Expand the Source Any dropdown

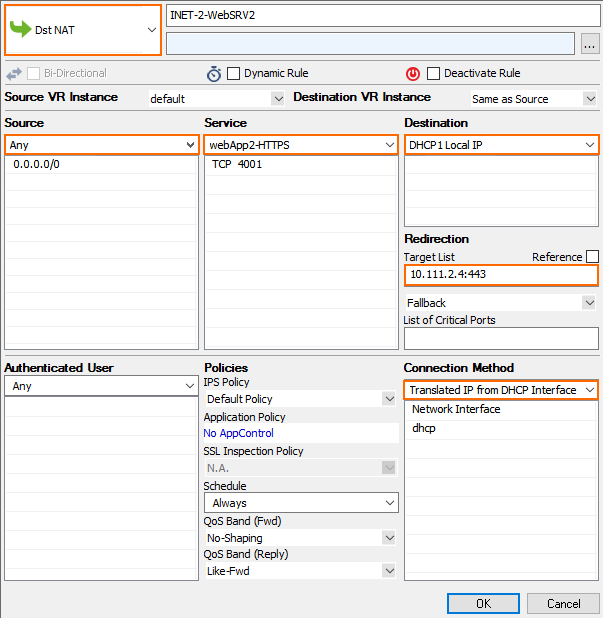[102, 145]
